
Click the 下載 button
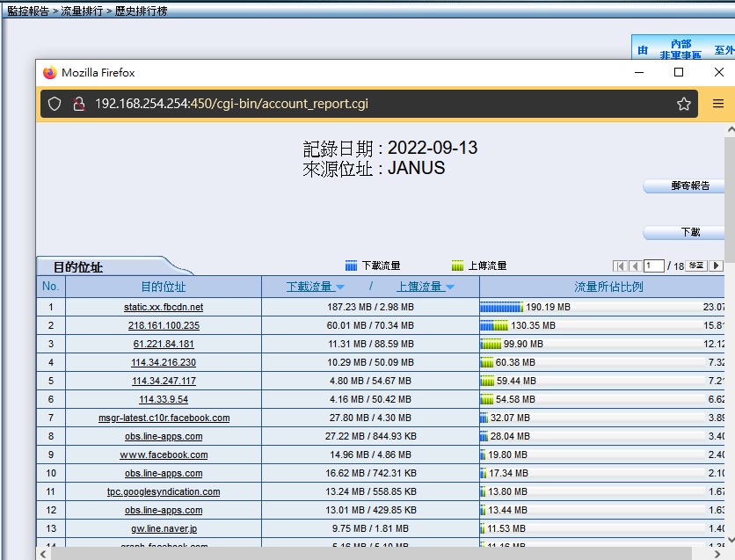[689, 233]
